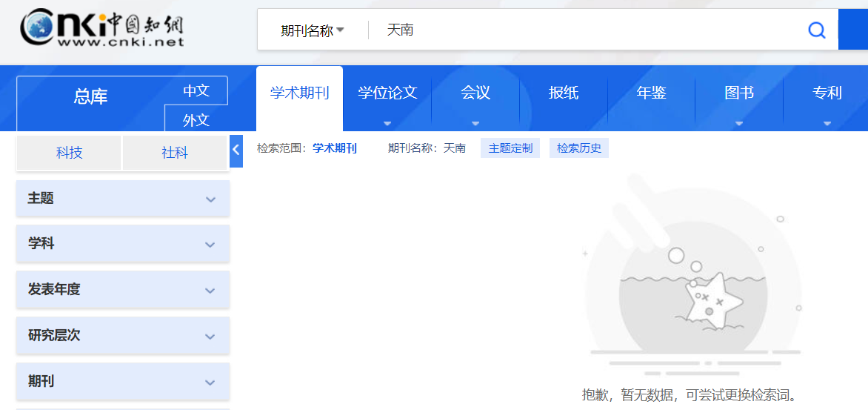Switch to the 报纸 tab
This screenshot has height=410, width=868.
click(564, 93)
